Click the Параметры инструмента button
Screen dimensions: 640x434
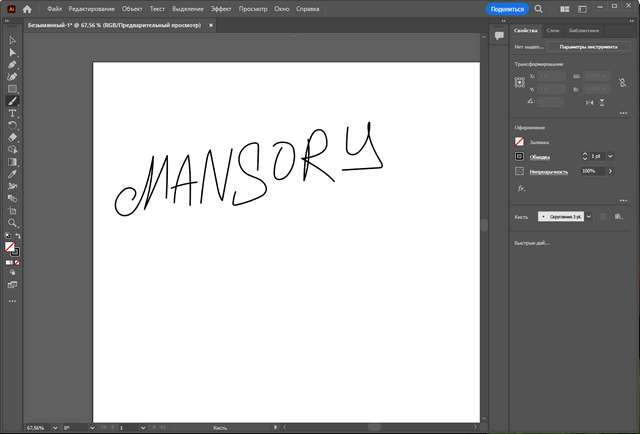pyautogui.click(x=587, y=46)
